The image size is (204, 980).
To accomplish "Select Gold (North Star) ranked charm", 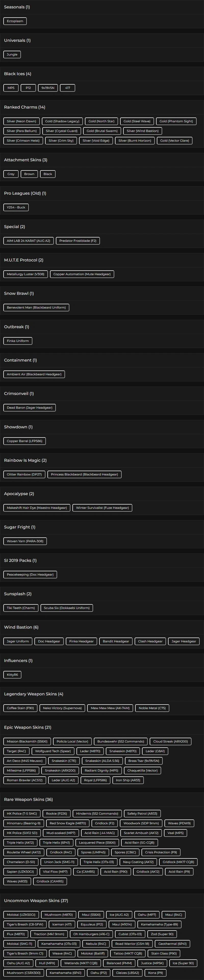I will click(x=101, y=121).
